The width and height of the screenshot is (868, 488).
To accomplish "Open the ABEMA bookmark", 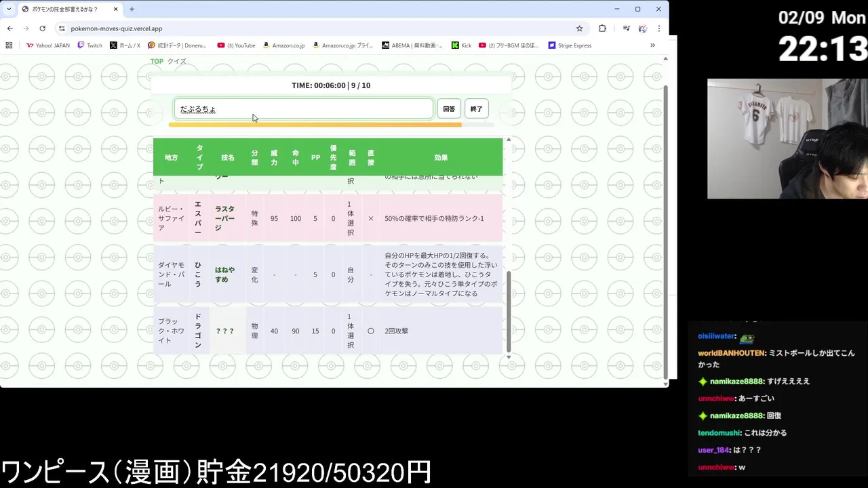I will coord(412,45).
